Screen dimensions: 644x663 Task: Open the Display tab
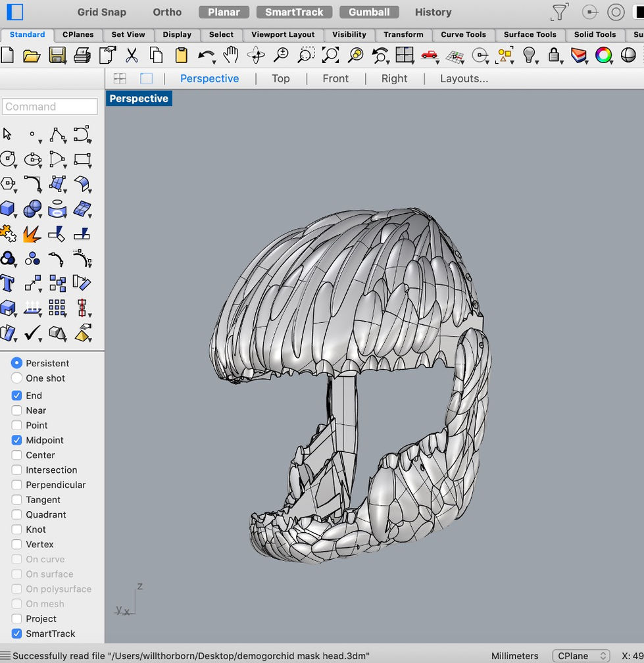click(177, 35)
